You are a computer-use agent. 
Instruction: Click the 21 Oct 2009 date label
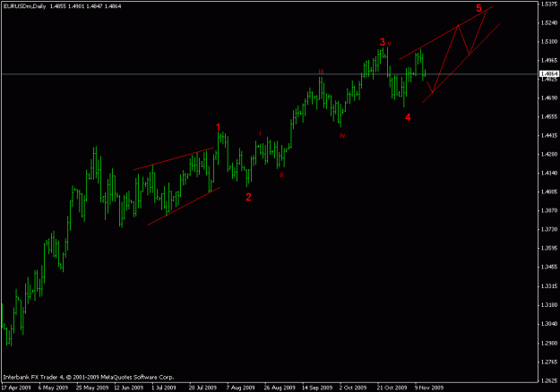[x=392, y=388]
